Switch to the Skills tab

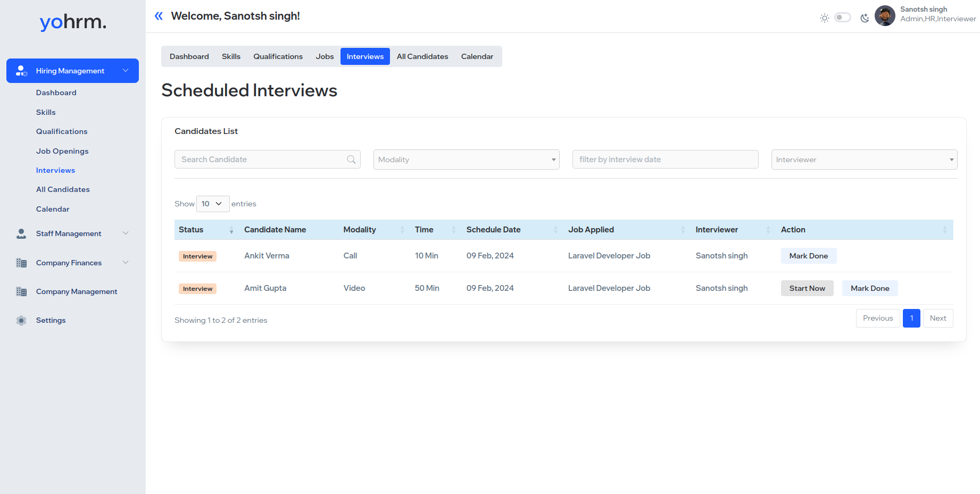231,56
